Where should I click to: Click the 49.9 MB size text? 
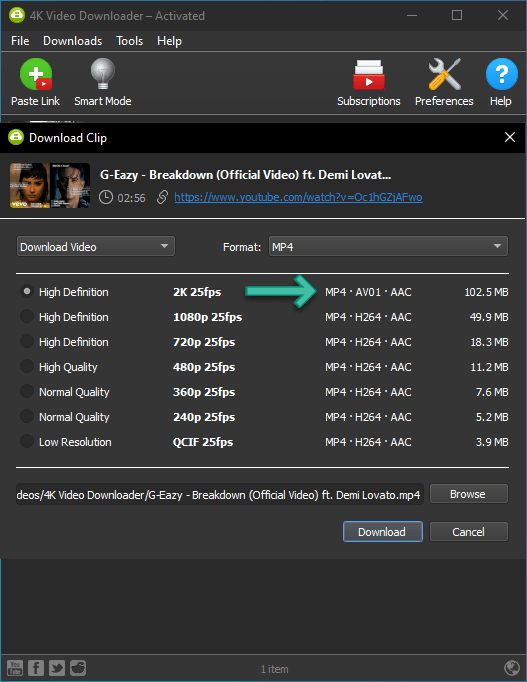(x=489, y=317)
